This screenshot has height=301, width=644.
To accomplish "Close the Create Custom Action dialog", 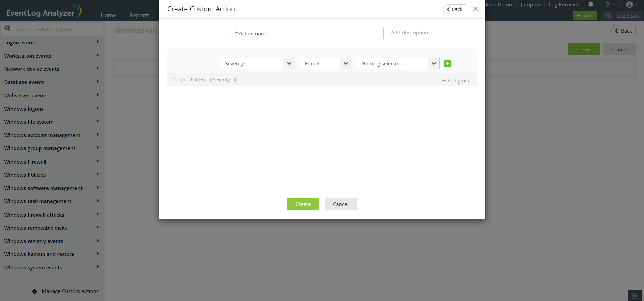I will [475, 9].
